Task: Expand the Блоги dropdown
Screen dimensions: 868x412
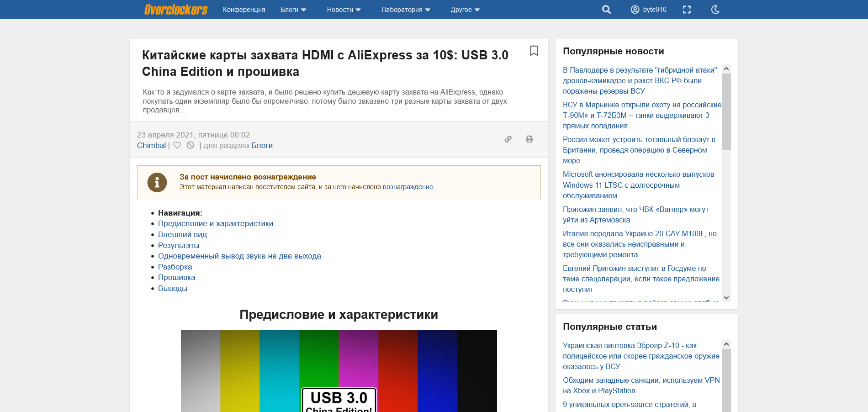Action: pos(293,10)
